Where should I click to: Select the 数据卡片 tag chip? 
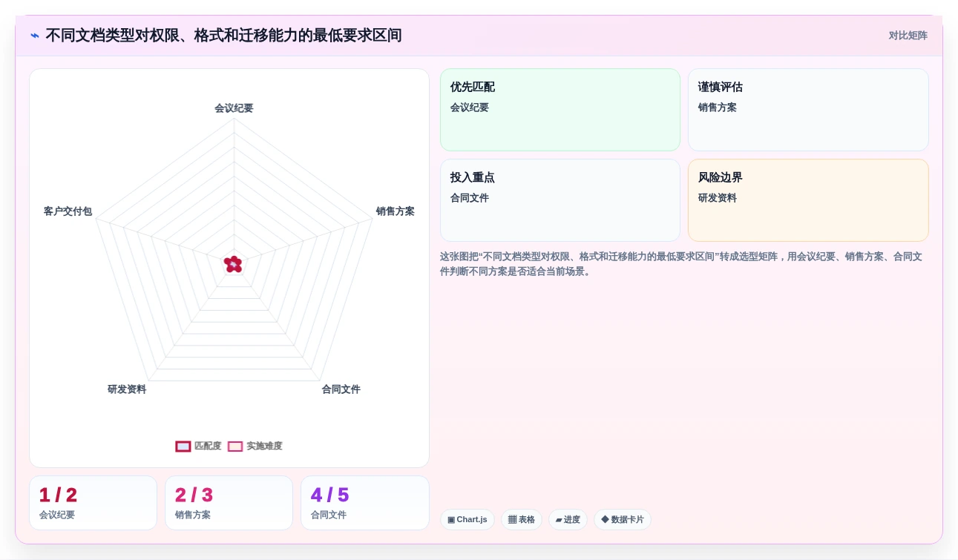click(x=623, y=519)
